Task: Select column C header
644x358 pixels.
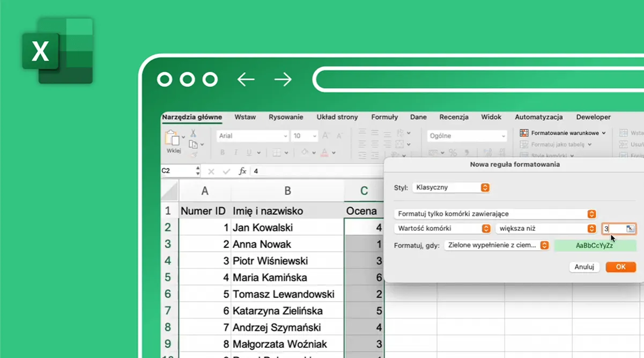Action: [x=364, y=191]
